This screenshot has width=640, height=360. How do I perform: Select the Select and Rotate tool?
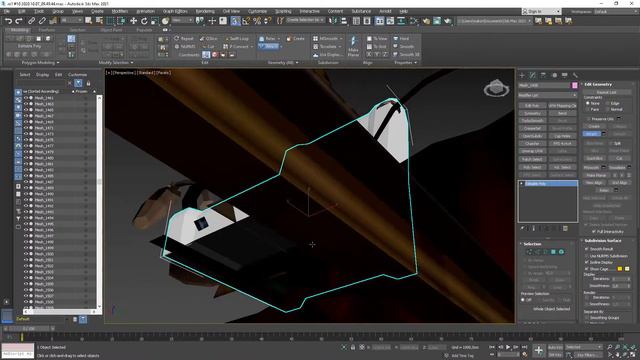pos(144,20)
